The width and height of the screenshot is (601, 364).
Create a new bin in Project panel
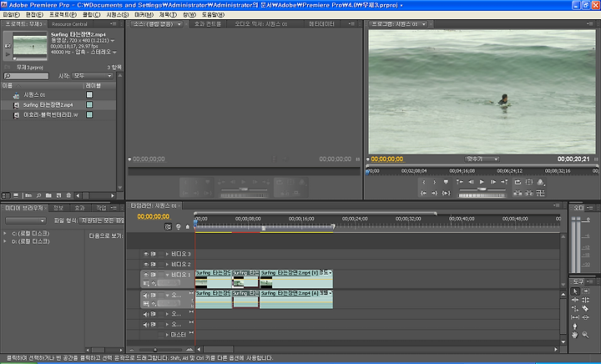pyautogui.click(x=48, y=195)
